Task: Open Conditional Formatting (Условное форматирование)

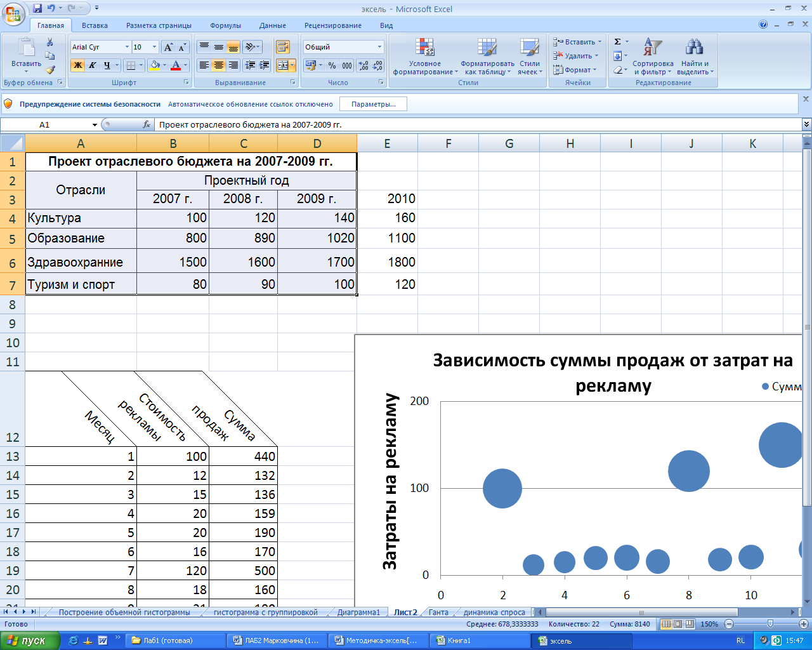Action: (425, 56)
